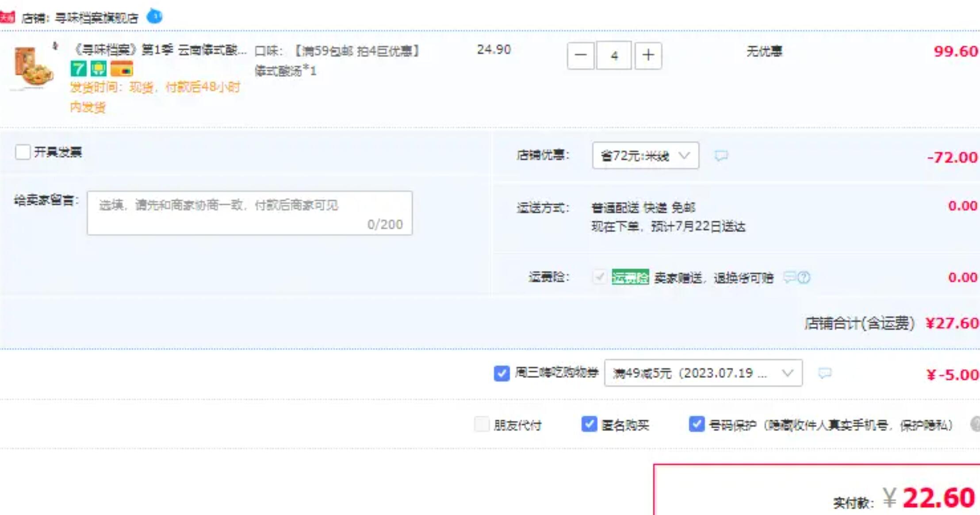Click the 预计7月22日送达 delivery estimate
Screen dimensions: 980x515
[698, 227]
